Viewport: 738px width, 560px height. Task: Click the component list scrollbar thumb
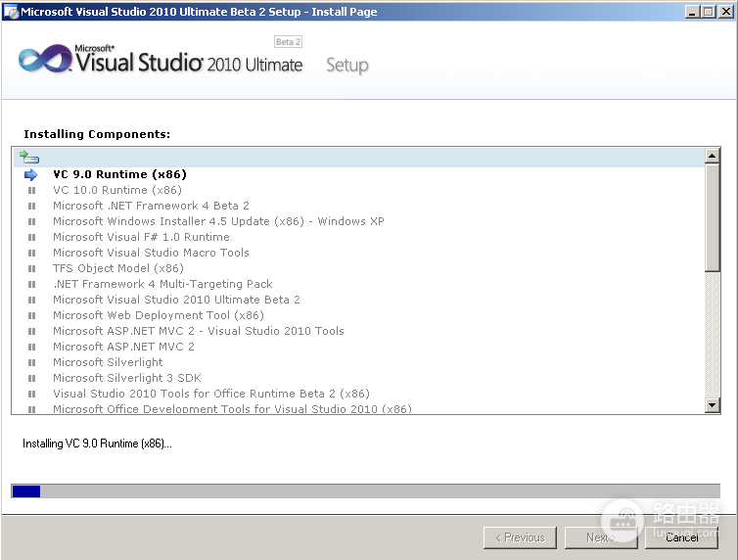pos(713,217)
